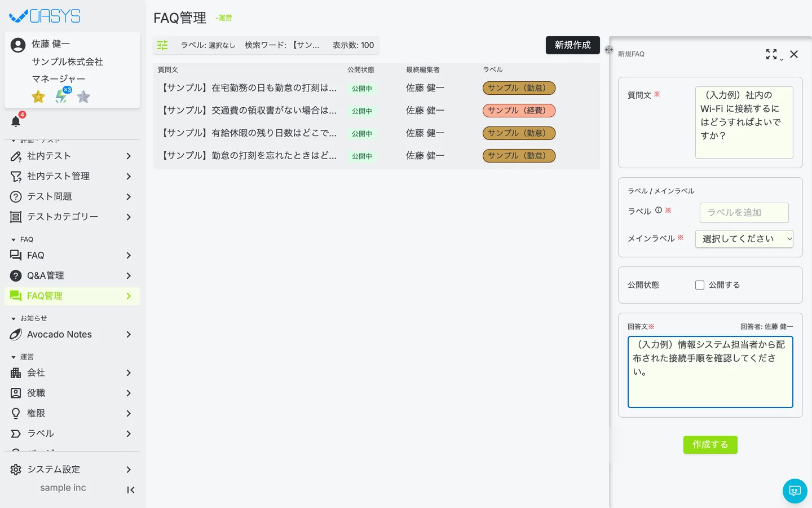The image size is (812, 508).
Task: Open the 役職 menu item
Action: [72, 393]
